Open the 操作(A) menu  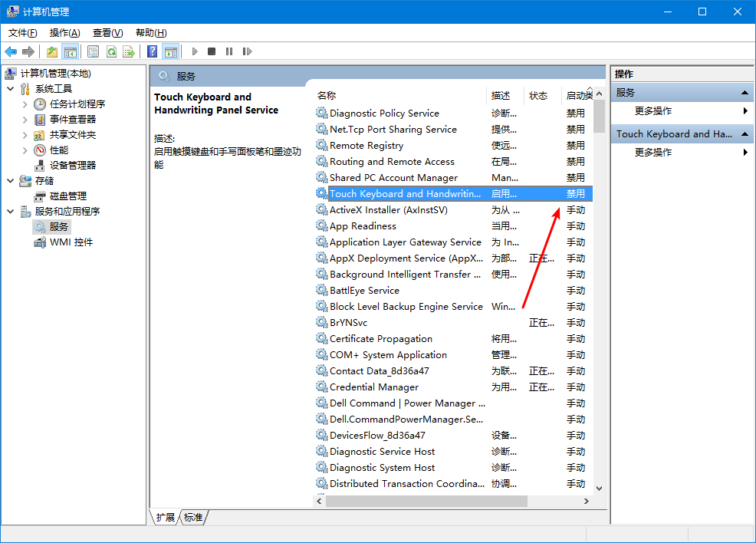[64, 33]
